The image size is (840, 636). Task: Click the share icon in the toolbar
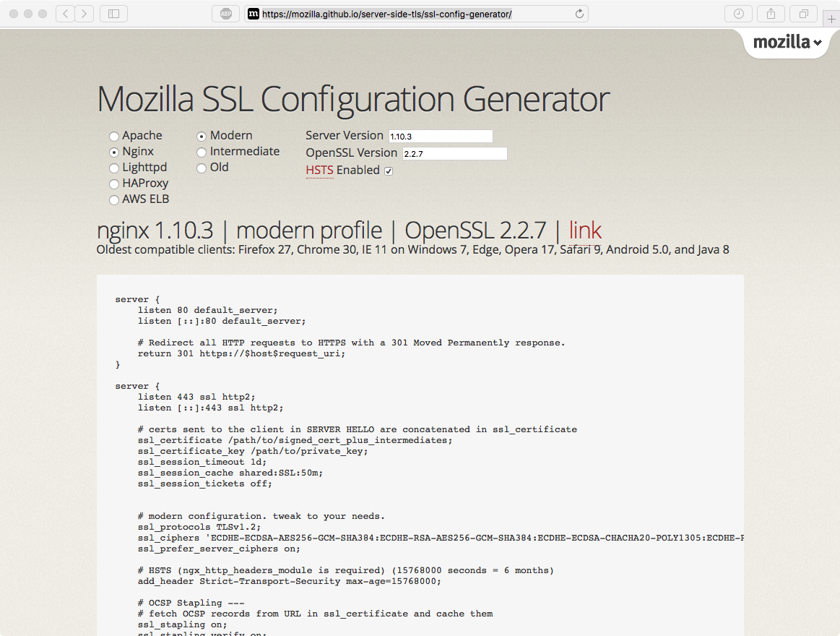point(770,13)
